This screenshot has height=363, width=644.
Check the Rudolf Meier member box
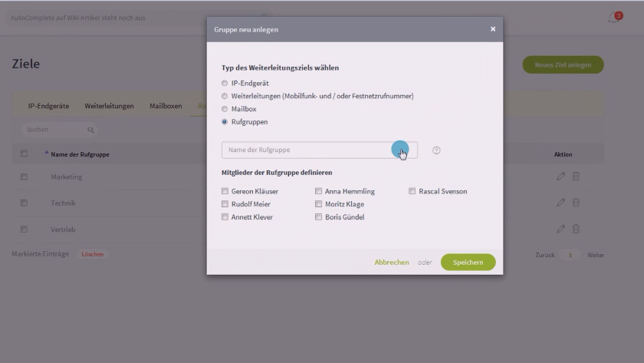click(x=225, y=204)
